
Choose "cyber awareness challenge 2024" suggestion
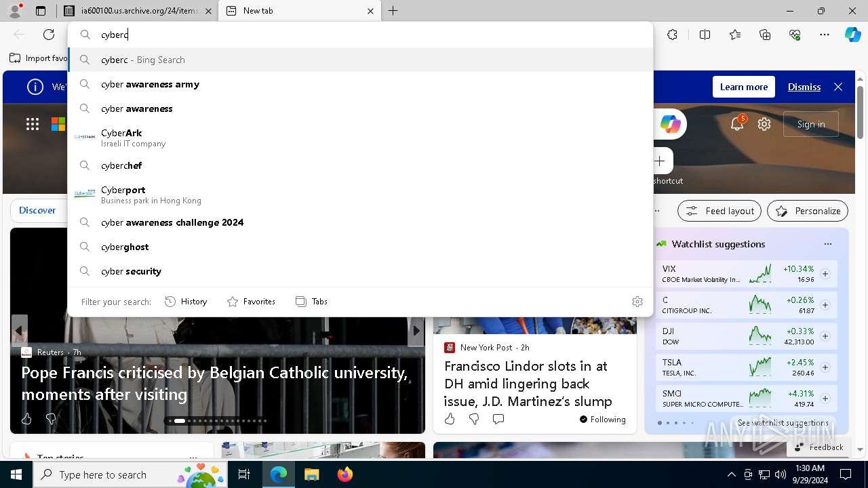click(360, 222)
